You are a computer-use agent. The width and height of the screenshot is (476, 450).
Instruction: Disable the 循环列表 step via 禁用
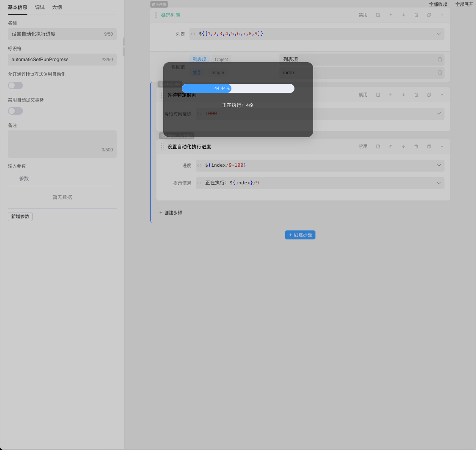click(363, 15)
